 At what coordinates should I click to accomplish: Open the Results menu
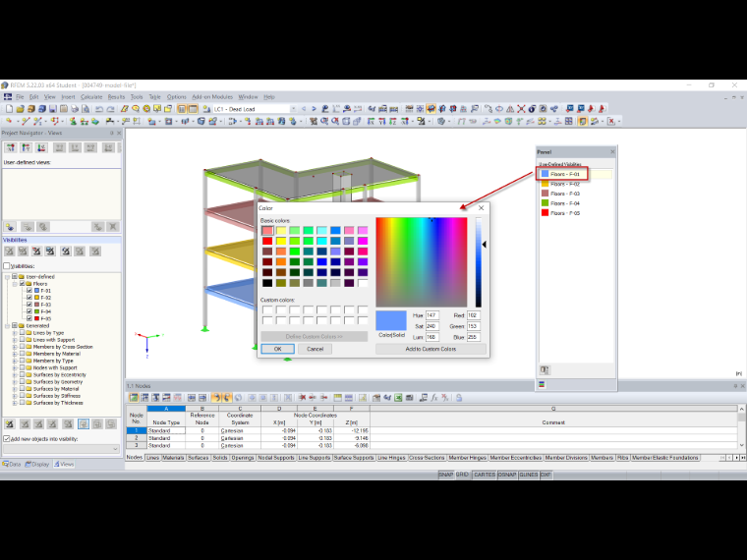[116, 96]
